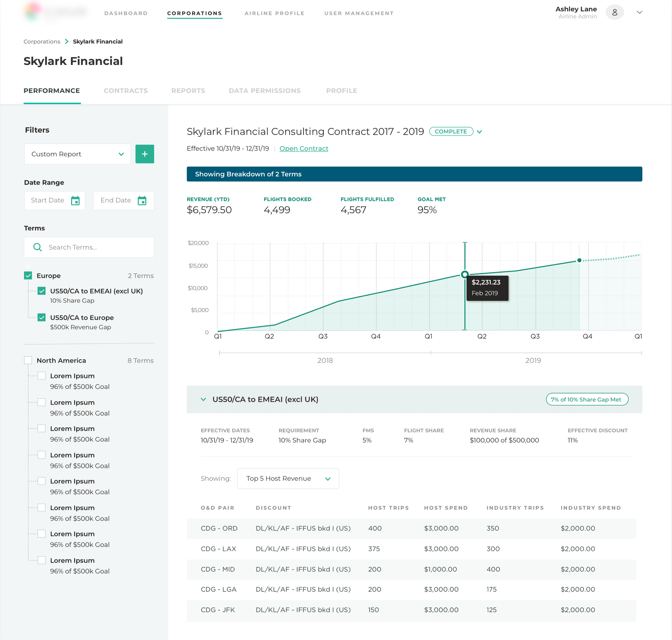Change the Top 5 Host Revenue selection
672x640 pixels.
click(288, 478)
